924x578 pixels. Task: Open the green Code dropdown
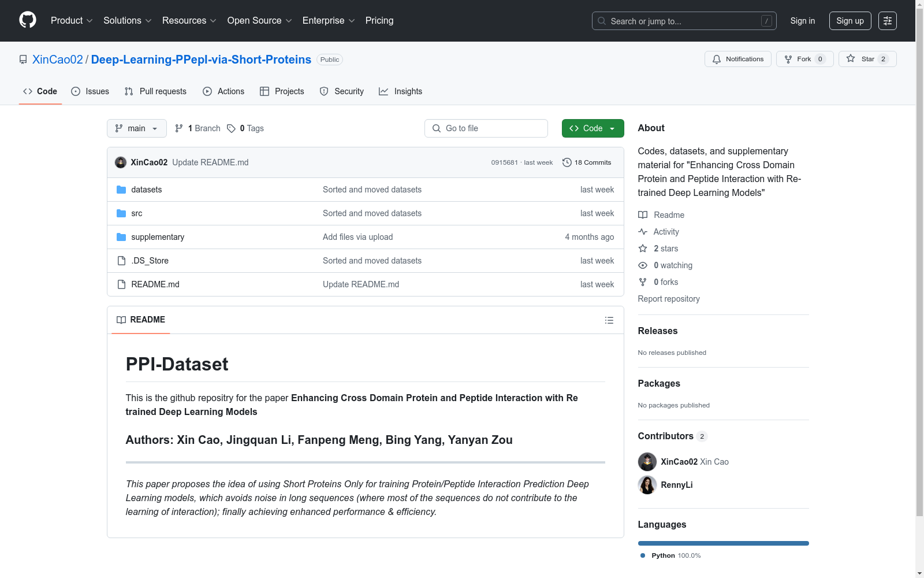click(x=593, y=128)
